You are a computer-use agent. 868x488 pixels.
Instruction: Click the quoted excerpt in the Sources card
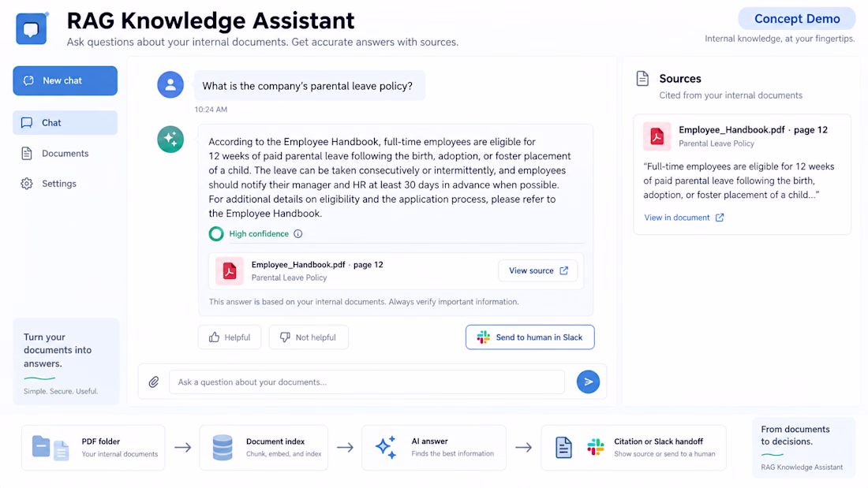click(x=739, y=181)
